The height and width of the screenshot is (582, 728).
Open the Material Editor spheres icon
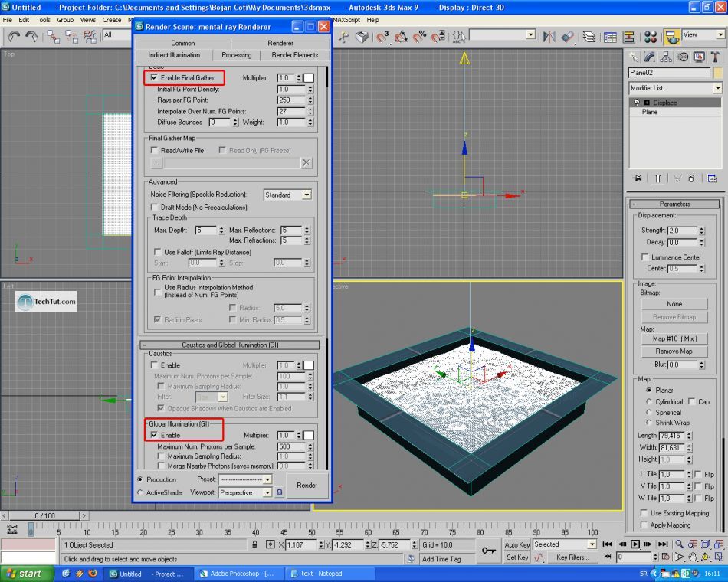coord(651,37)
